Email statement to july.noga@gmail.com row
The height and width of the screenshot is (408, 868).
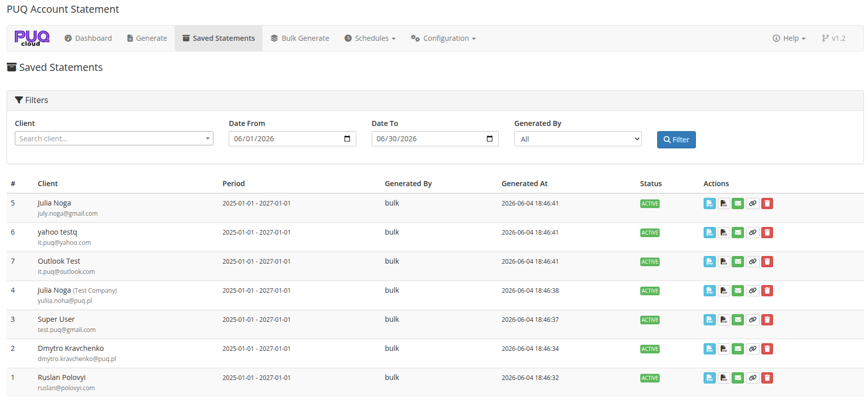tap(738, 203)
